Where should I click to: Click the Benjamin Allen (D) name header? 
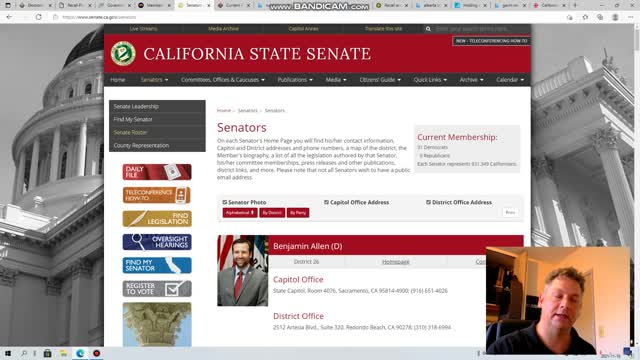pos(307,246)
